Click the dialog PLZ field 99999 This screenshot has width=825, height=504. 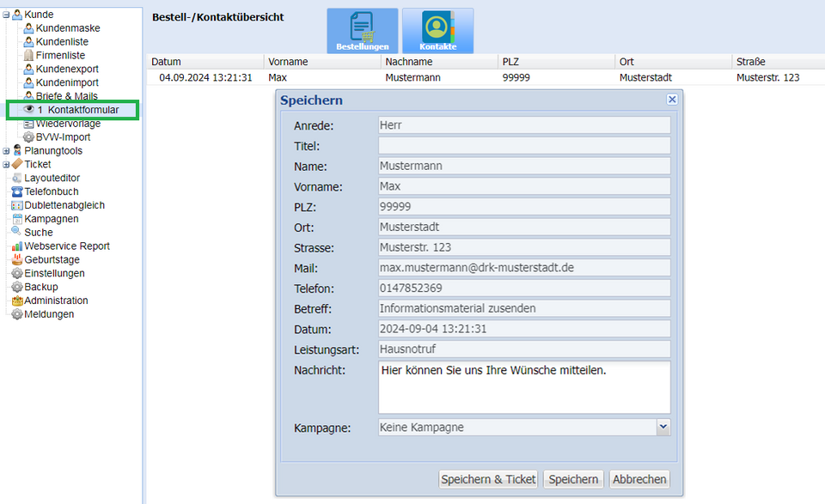click(524, 207)
